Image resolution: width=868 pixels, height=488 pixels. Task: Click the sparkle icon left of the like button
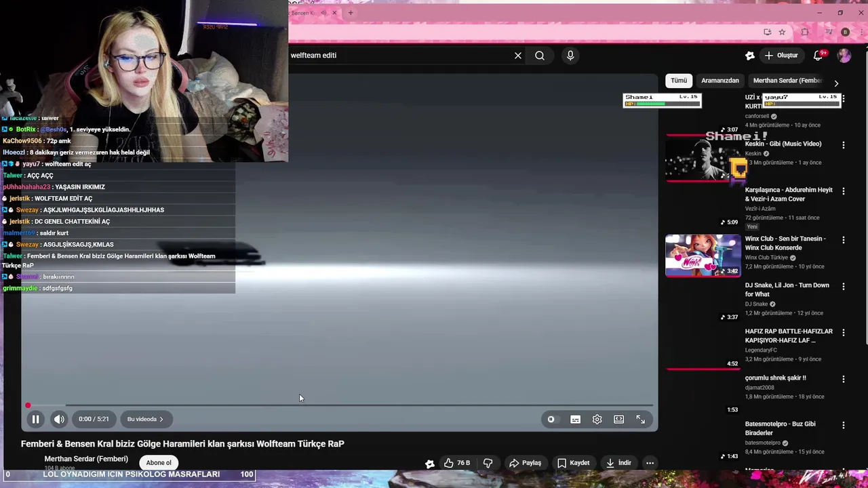coord(429,464)
